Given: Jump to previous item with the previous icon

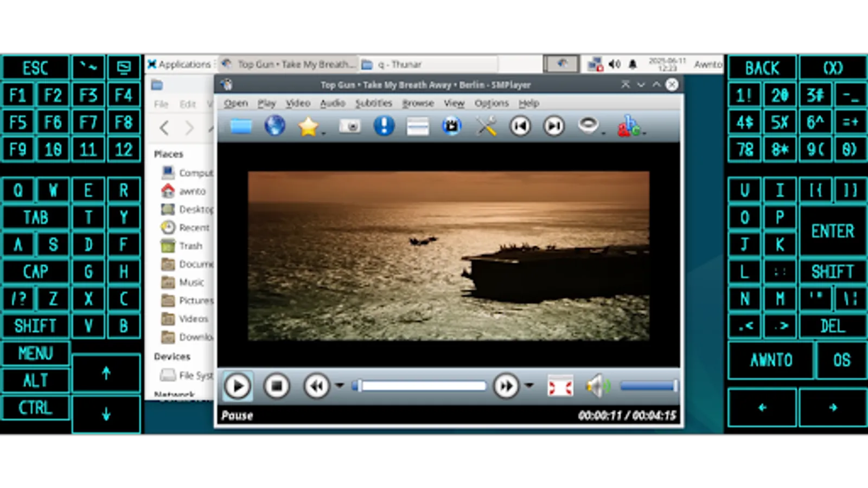Looking at the screenshot, I should pyautogui.click(x=520, y=126).
